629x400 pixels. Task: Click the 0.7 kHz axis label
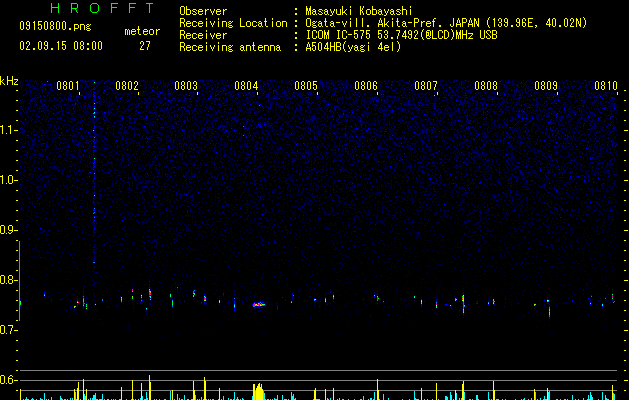8,330
